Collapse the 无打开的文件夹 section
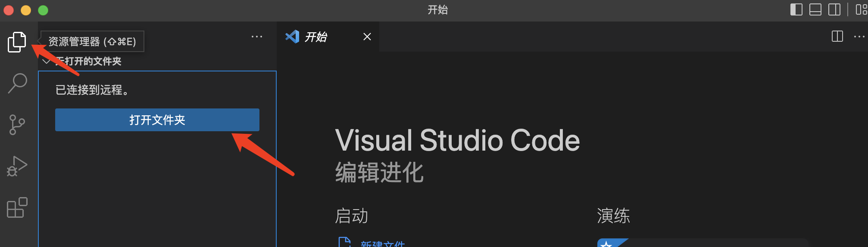Image resolution: width=868 pixels, height=247 pixels. [x=46, y=61]
